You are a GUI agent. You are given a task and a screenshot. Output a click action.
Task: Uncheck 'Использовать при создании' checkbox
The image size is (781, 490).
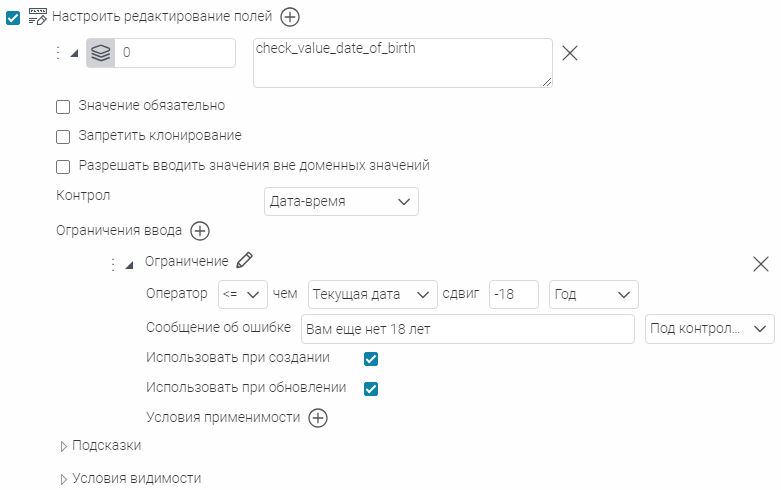coord(371,358)
